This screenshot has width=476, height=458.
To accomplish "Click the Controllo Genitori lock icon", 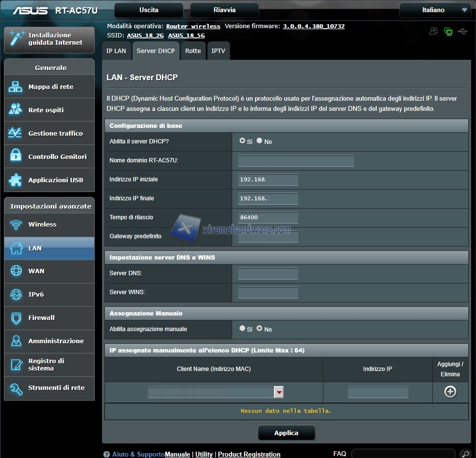I will [x=16, y=157].
